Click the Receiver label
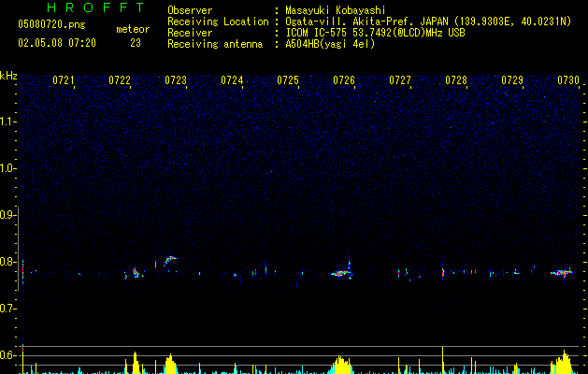This screenshot has height=374, width=588. [190, 33]
